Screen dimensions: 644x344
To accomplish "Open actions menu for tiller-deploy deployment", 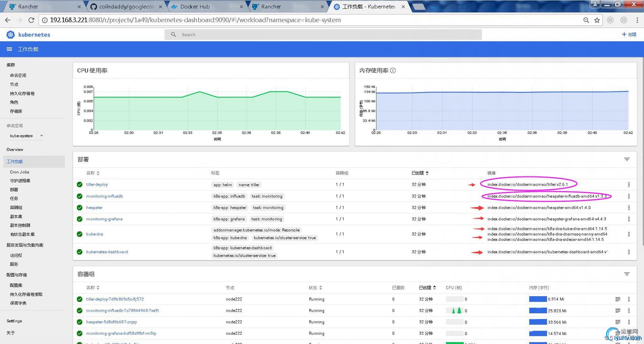I will (629, 184).
